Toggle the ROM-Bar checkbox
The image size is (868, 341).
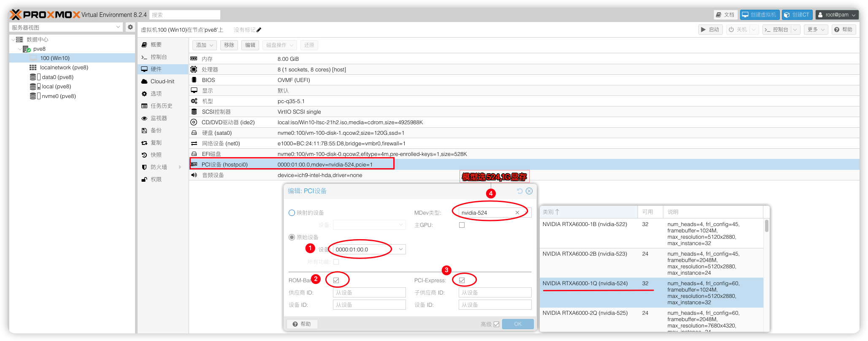336,280
